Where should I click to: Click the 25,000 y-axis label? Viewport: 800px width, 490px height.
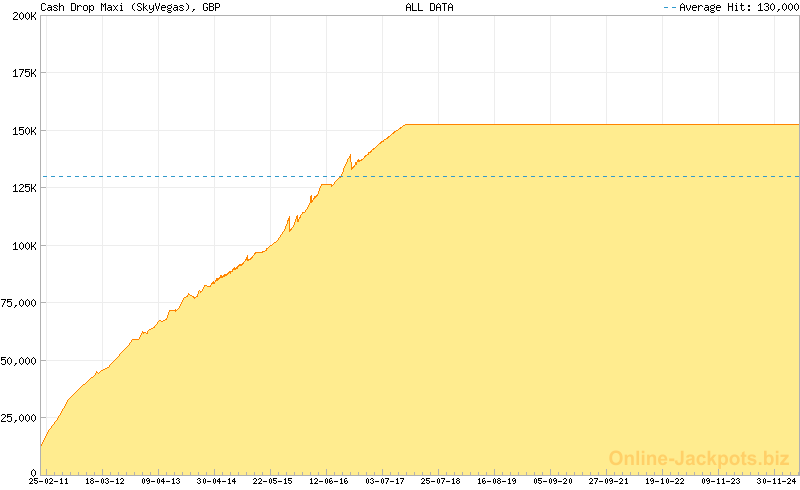point(19,418)
